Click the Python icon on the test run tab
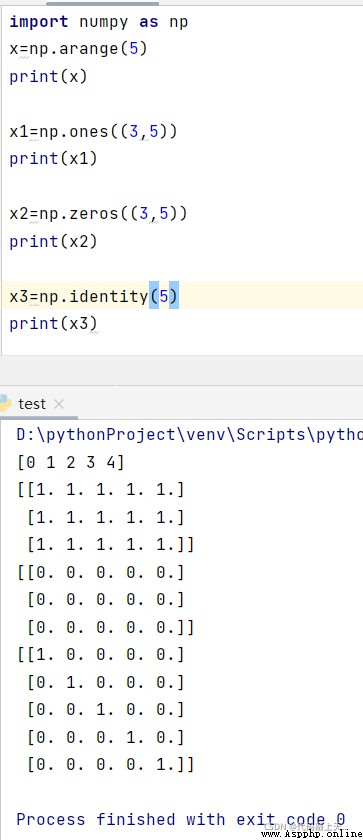Screen dimensions: 363x840 coord(5,403)
